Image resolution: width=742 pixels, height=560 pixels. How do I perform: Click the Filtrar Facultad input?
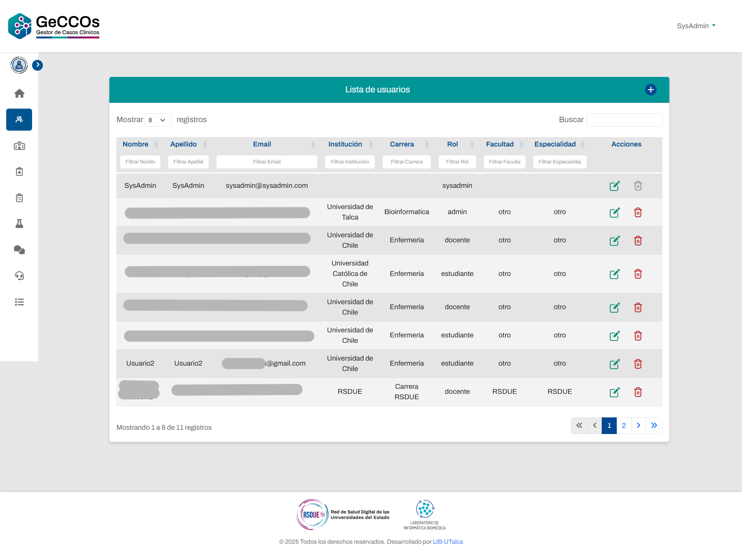coord(505,162)
